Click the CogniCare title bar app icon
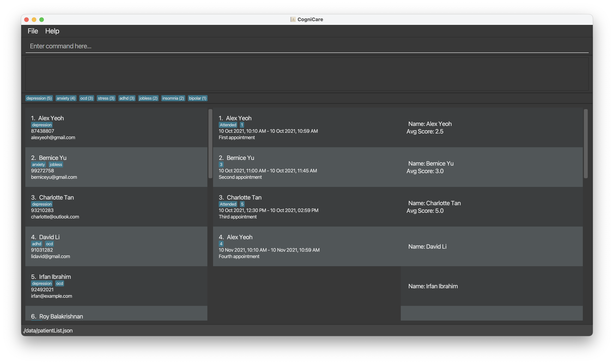This screenshot has width=614, height=364. click(x=293, y=19)
